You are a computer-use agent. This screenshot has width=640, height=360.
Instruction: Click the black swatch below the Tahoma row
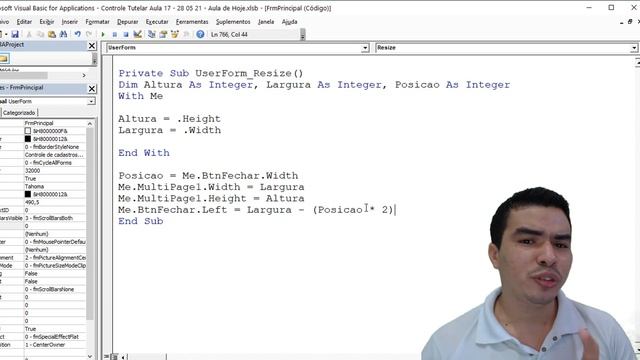[x=28, y=194]
